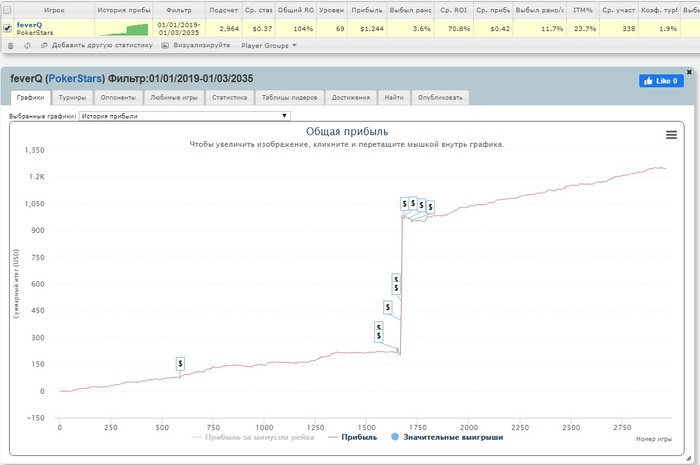Uncheck the feverQ player checkbox

[x=8, y=29]
